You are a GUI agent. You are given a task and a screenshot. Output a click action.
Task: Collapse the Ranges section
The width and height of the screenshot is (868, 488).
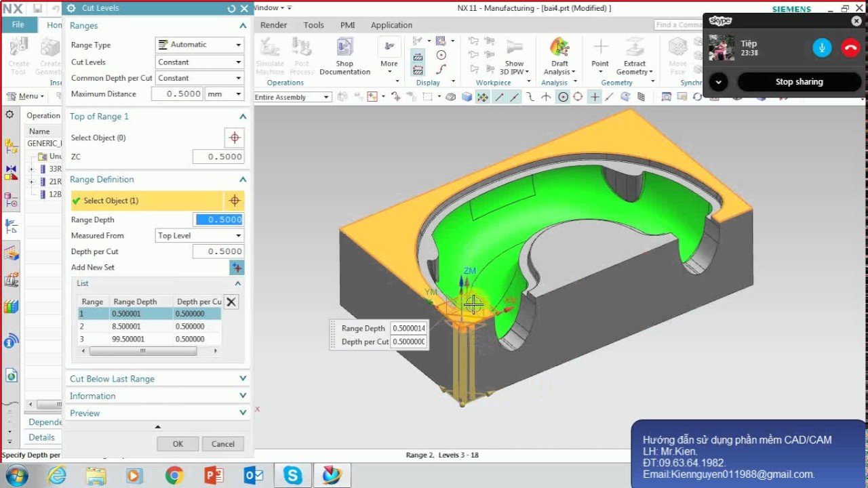[x=243, y=26]
